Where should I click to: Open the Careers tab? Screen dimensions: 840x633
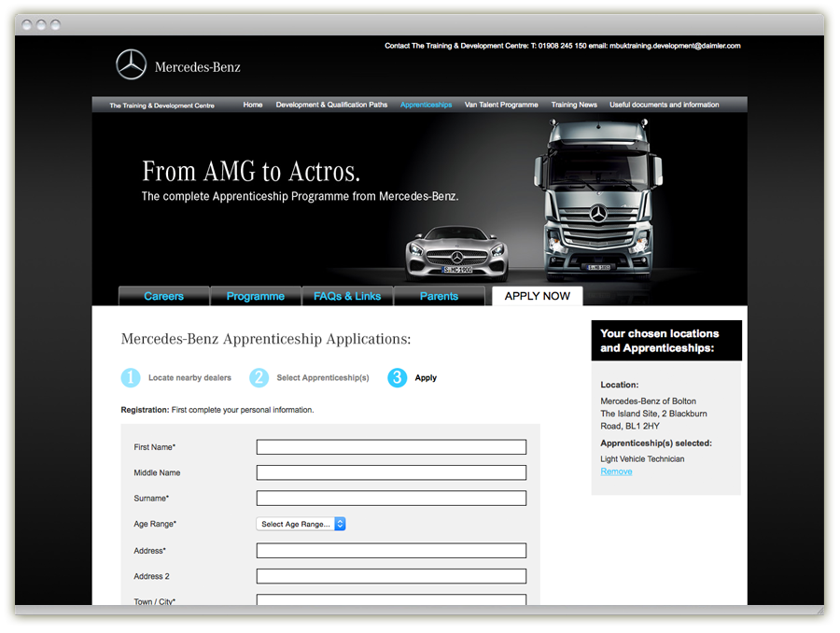pos(163,296)
